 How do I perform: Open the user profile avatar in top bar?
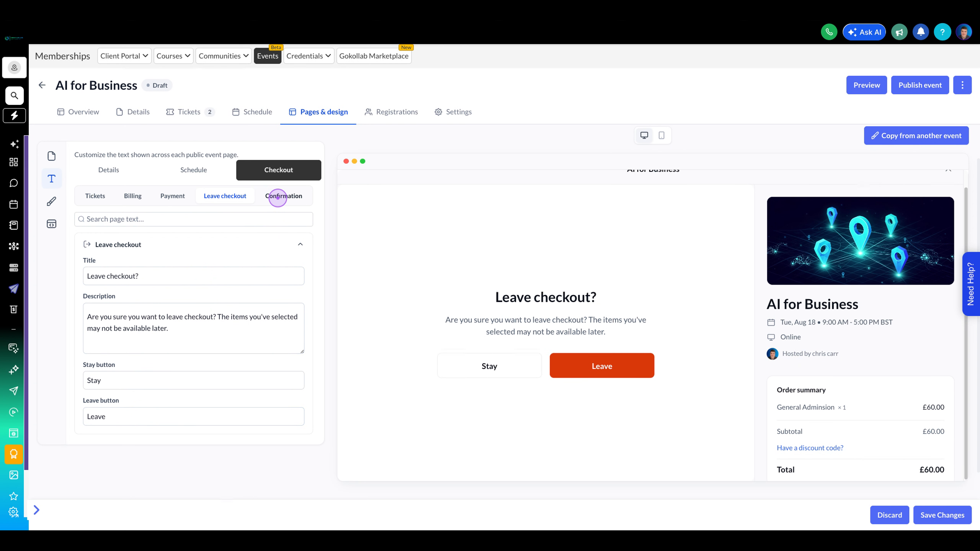click(x=964, y=32)
